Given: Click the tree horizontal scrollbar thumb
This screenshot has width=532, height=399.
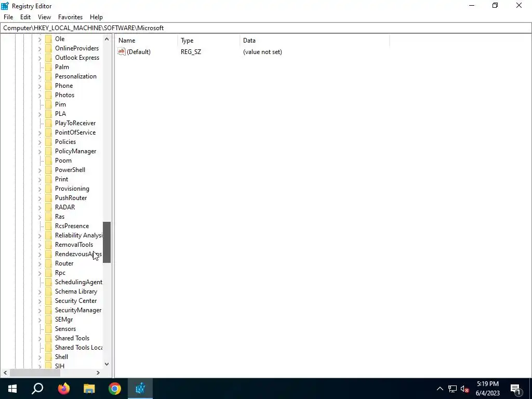Looking at the screenshot, I should (35, 373).
